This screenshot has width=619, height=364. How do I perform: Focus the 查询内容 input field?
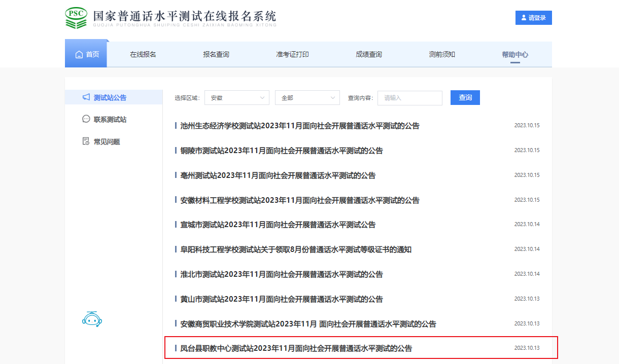tap(409, 98)
